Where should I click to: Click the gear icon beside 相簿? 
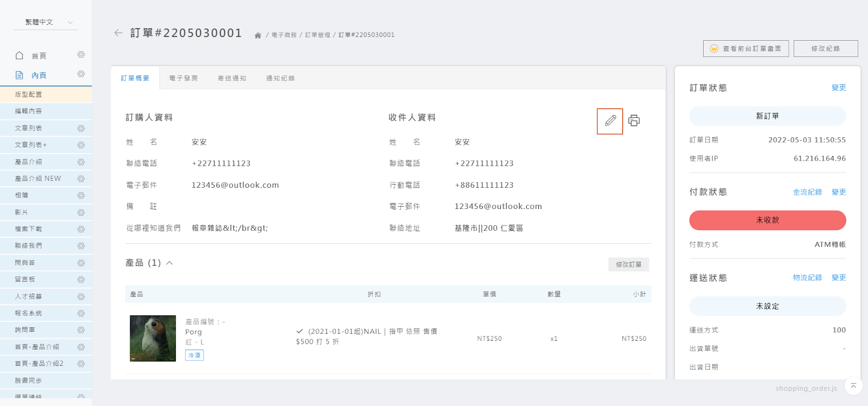click(81, 195)
